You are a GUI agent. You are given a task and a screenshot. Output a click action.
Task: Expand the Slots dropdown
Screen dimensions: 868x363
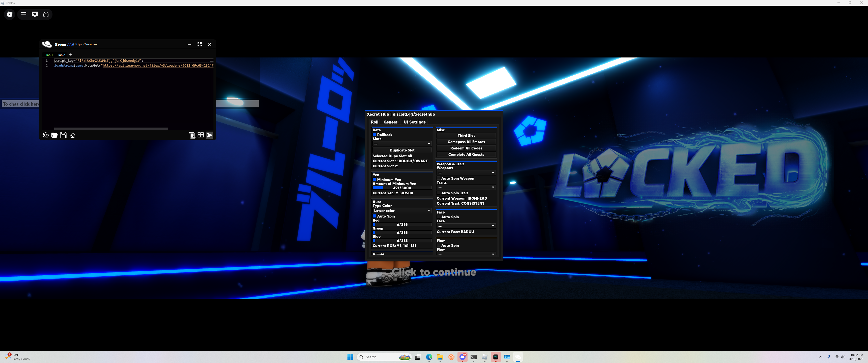(x=402, y=144)
